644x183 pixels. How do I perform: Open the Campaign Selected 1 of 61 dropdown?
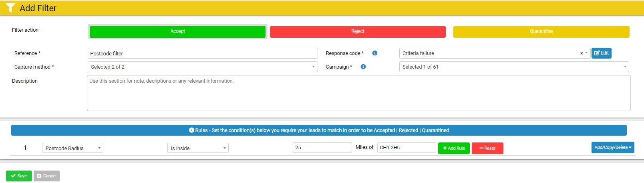tap(514, 67)
